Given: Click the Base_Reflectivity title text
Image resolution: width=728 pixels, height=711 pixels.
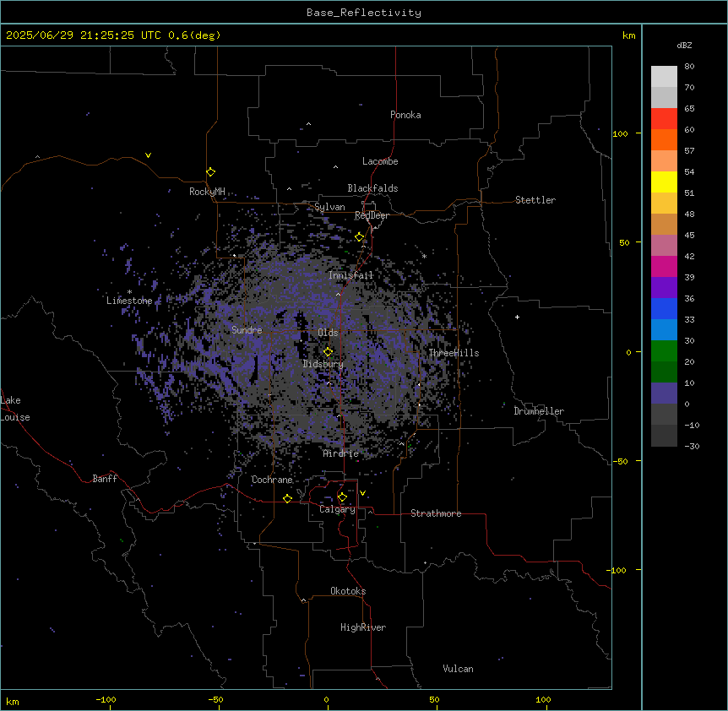Looking at the screenshot, I should (x=364, y=13).
